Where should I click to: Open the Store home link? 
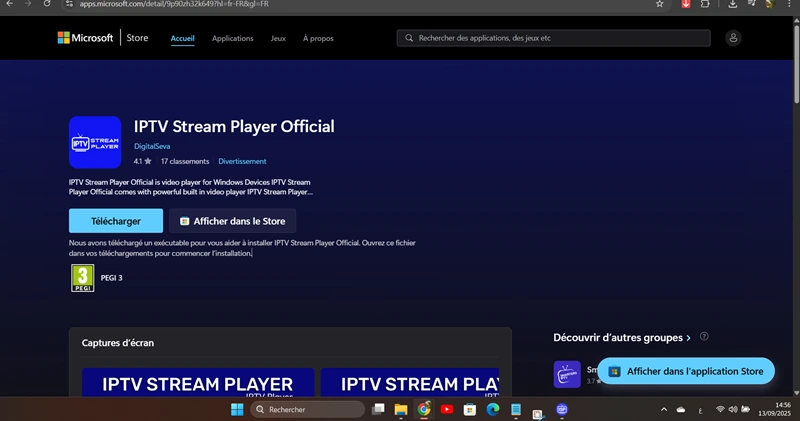137,38
